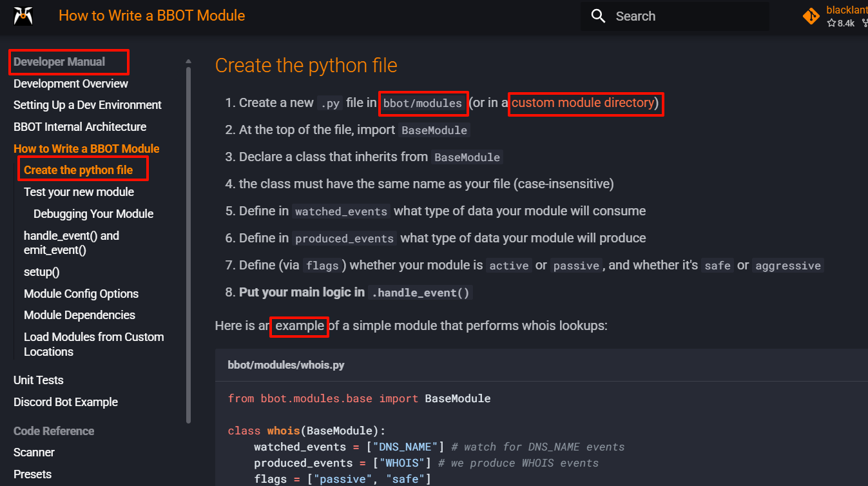
Task: Open the Unit Tests page
Action: pyautogui.click(x=39, y=380)
